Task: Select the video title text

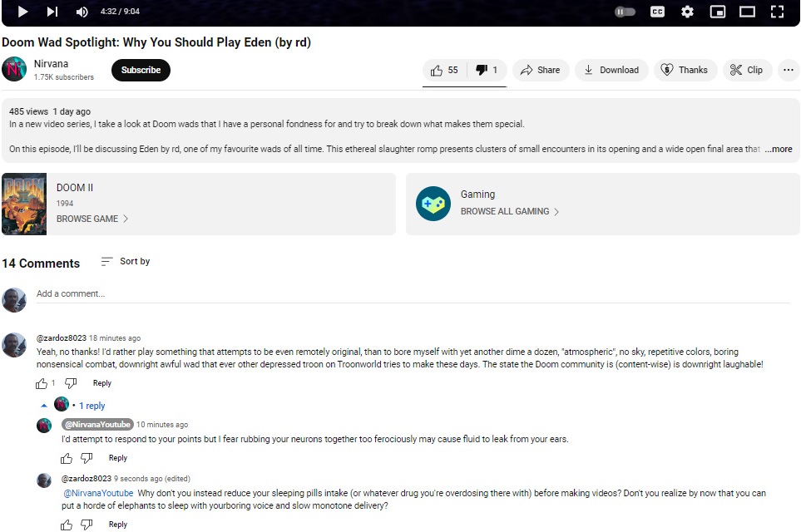Action: [156, 42]
